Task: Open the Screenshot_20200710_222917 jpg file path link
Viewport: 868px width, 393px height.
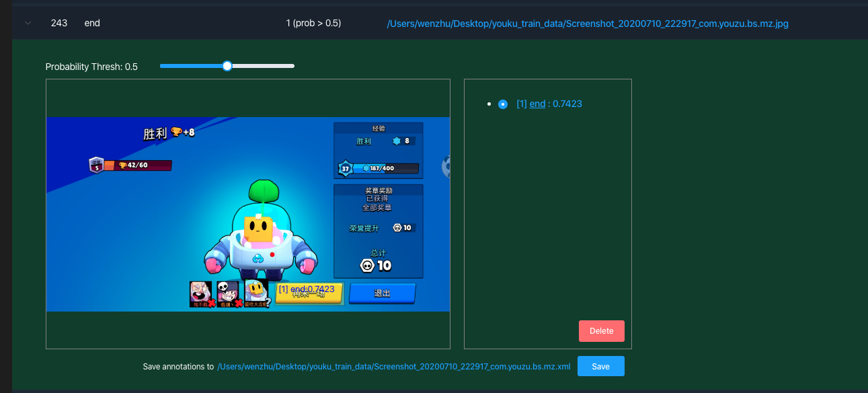Action: click(x=588, y=24)
